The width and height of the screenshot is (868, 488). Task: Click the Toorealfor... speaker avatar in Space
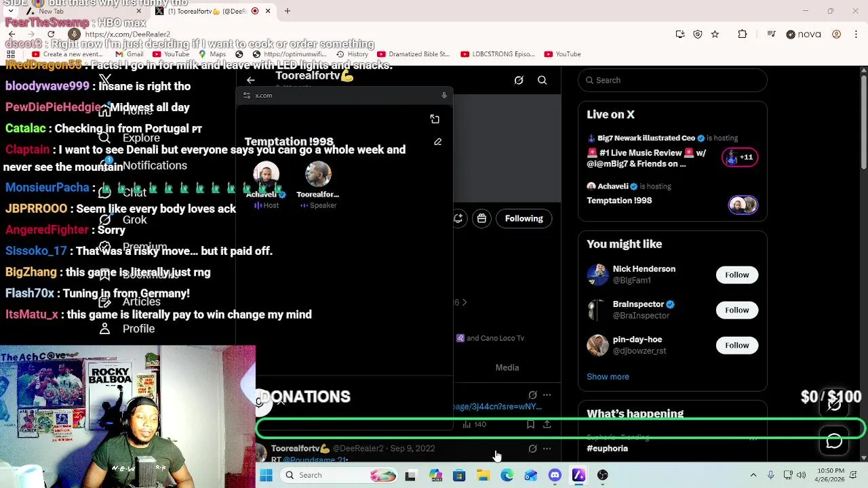pos(318,174)
